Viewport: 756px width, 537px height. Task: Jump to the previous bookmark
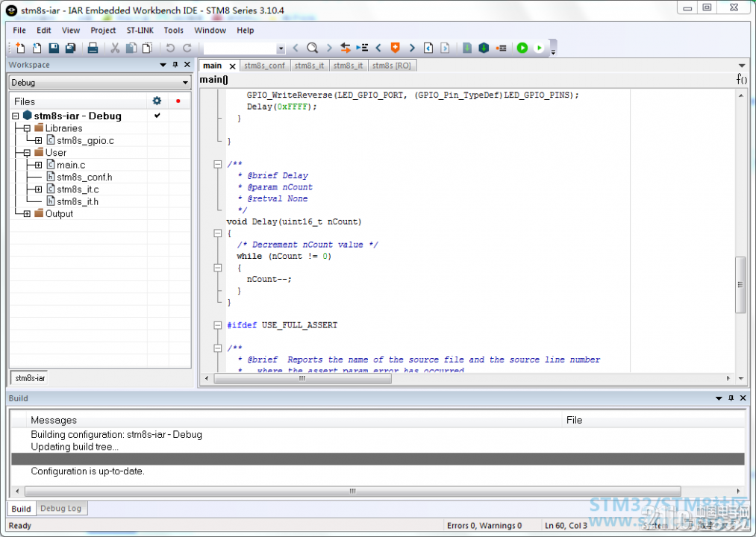[378, 48]
